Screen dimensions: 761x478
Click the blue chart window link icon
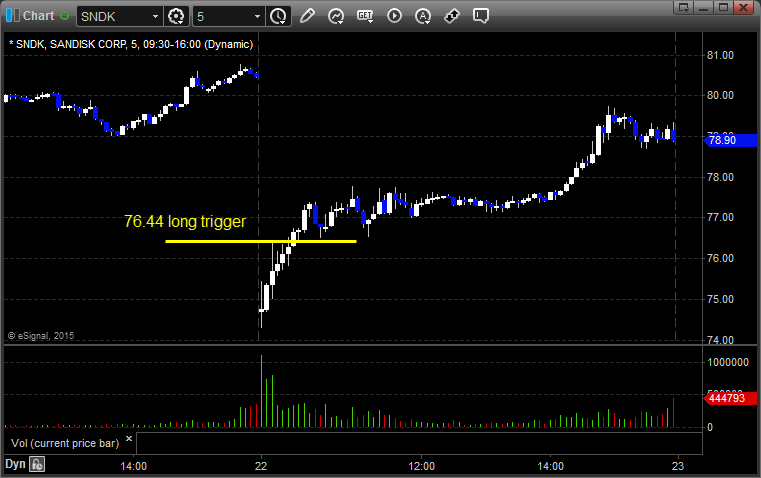(x=13, y=16)
